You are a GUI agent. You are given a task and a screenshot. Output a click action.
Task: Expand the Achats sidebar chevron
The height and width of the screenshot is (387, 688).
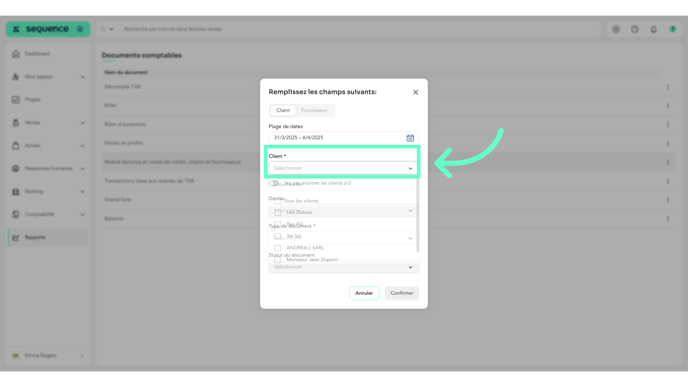(82, 146)
